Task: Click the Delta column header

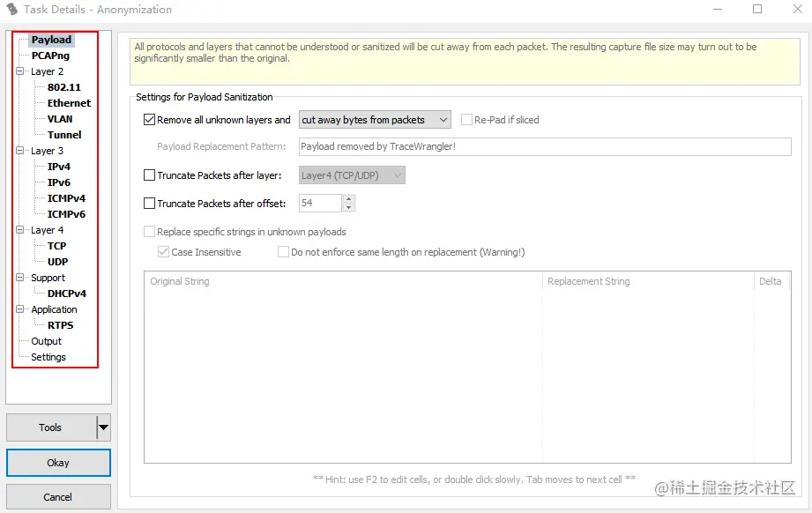Action: (771, 281)
